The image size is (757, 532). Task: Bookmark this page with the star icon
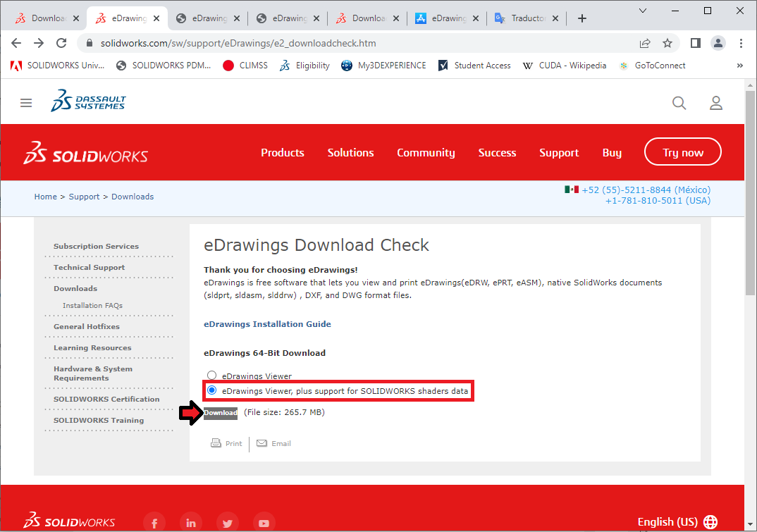[667, 44]
